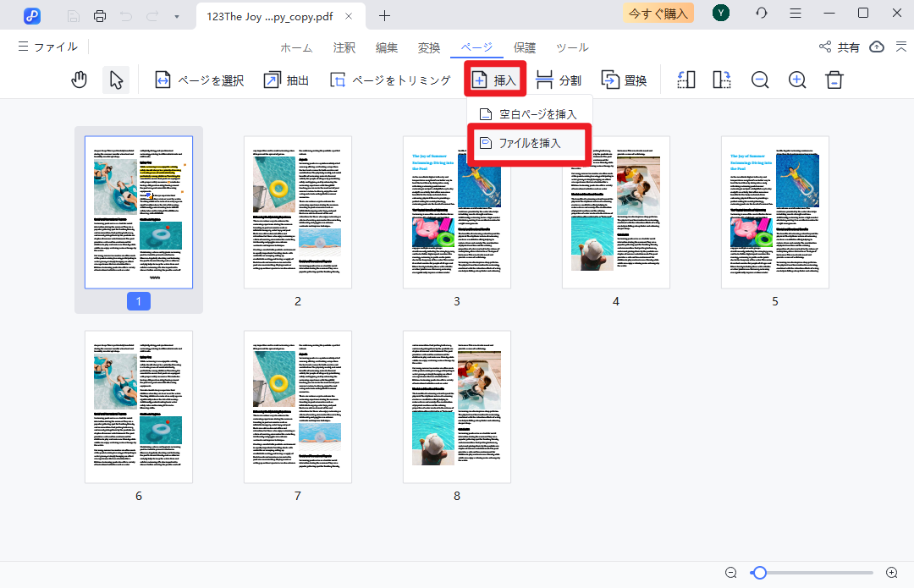Click the 共有 share button

point(840,47)
